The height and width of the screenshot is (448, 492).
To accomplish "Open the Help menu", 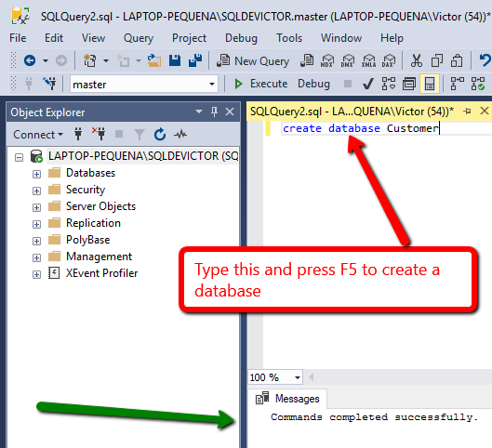I will [x=392, y=38].
